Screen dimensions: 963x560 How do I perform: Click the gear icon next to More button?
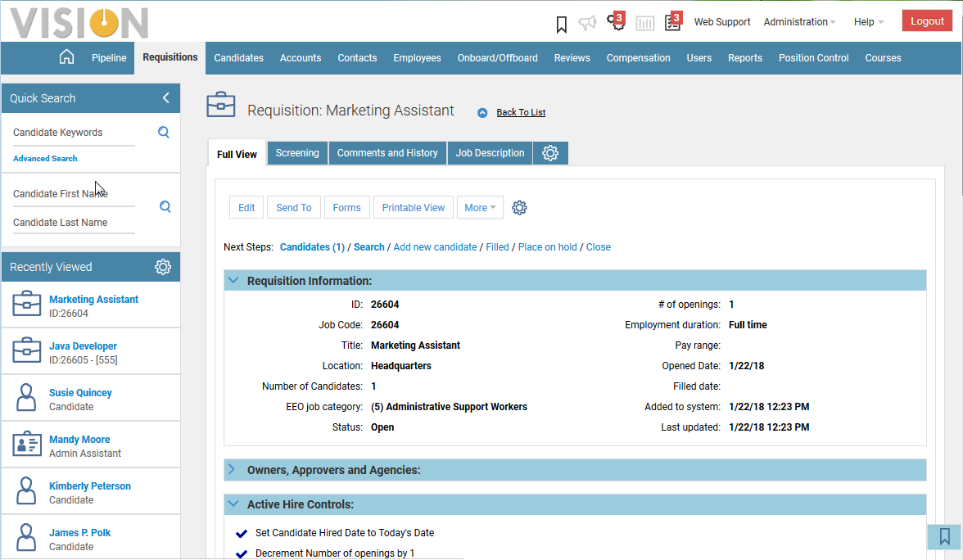pos(519,208)
